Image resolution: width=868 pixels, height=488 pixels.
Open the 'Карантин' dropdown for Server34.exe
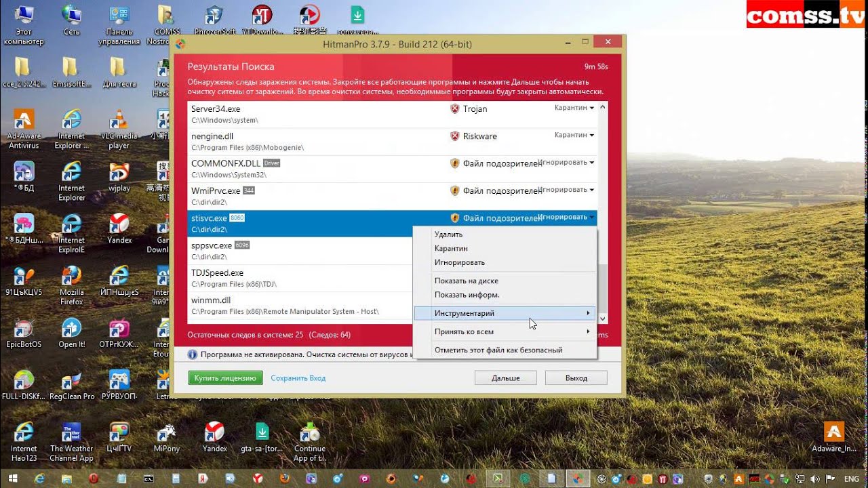[x=574, y=108]
